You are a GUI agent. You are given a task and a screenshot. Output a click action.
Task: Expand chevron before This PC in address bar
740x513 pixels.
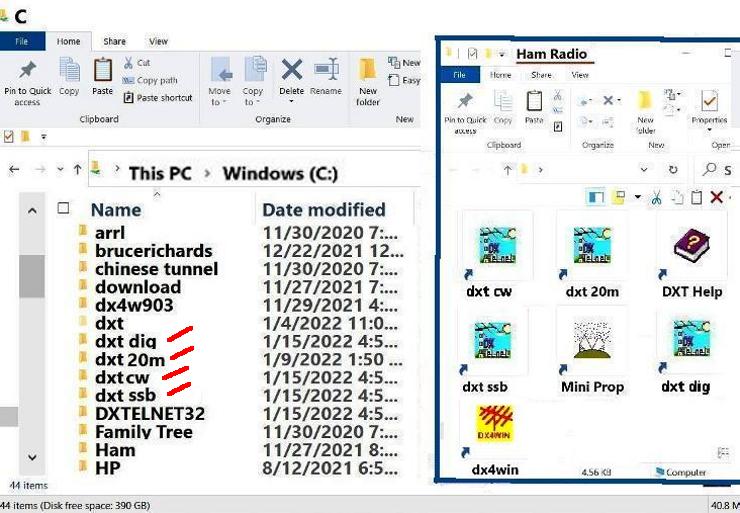pos(117,168)
